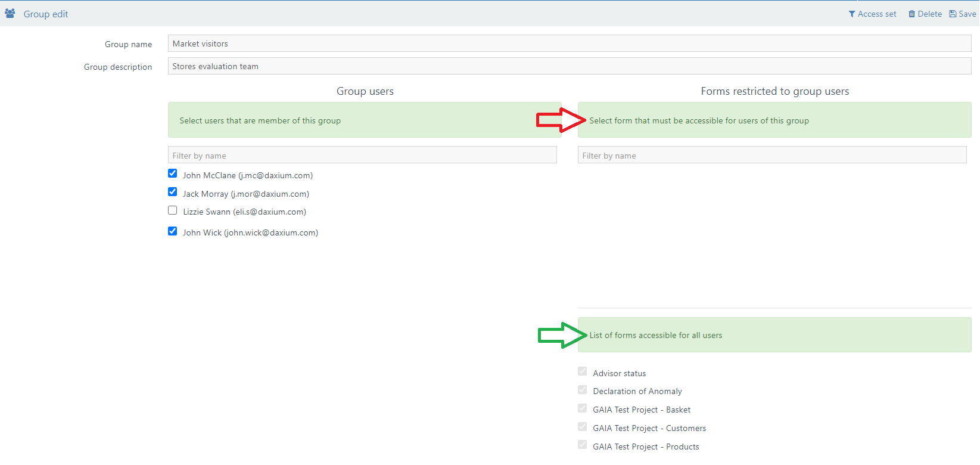Focus the Group users name filter
Image resolution: width=980 pixels, height=465 pixels.
pyautogui.click(x=362, y=155)
